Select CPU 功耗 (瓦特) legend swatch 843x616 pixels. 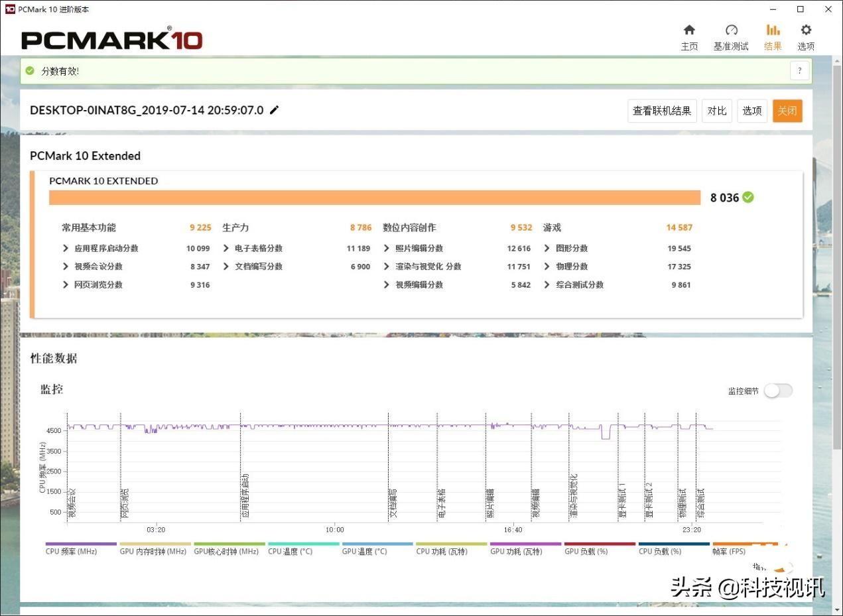click(452, 544)
